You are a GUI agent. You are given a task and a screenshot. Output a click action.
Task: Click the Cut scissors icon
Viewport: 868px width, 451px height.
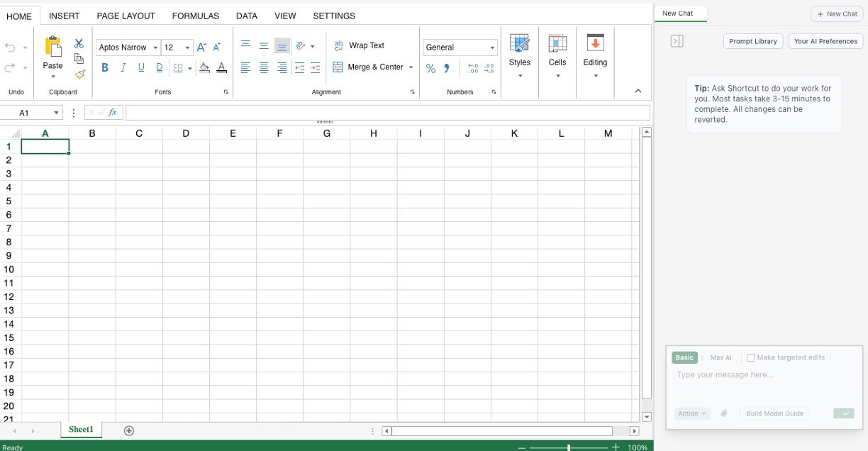pyautogui.click(x=79, y=44)
